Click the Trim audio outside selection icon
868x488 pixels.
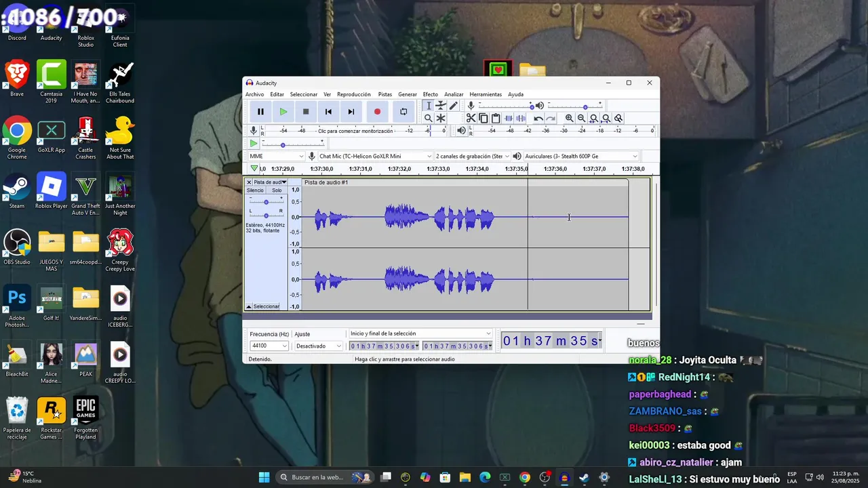[x=509, y=118]
